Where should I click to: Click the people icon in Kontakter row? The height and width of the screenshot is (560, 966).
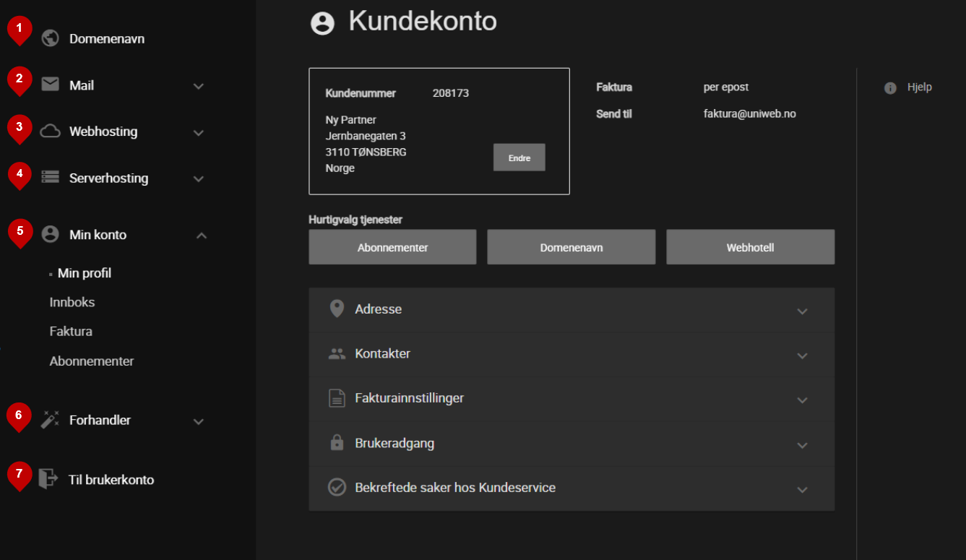pyautogui.click(x=337, y=354)
